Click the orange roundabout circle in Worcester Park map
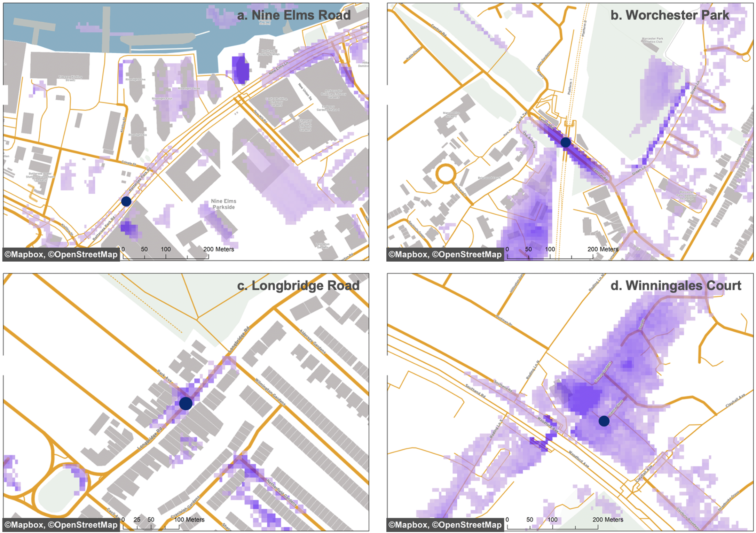Screen dimensions: 756x533 [446, 174]
